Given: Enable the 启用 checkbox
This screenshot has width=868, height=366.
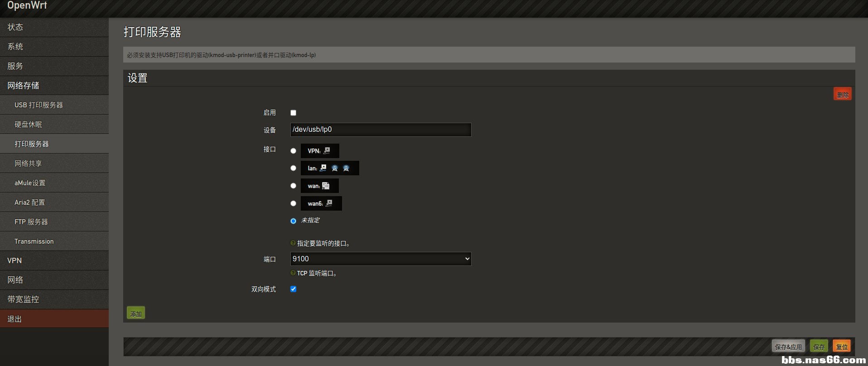Looking at the screenshot, I should point(293,113).
